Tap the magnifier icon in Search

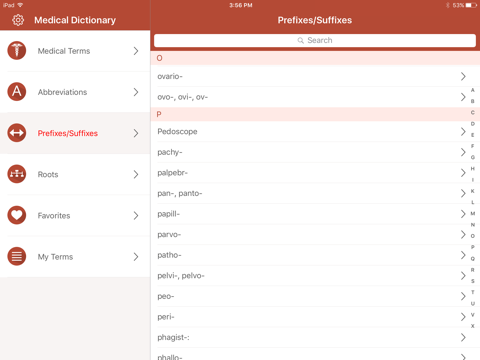[x=301, y=40]
